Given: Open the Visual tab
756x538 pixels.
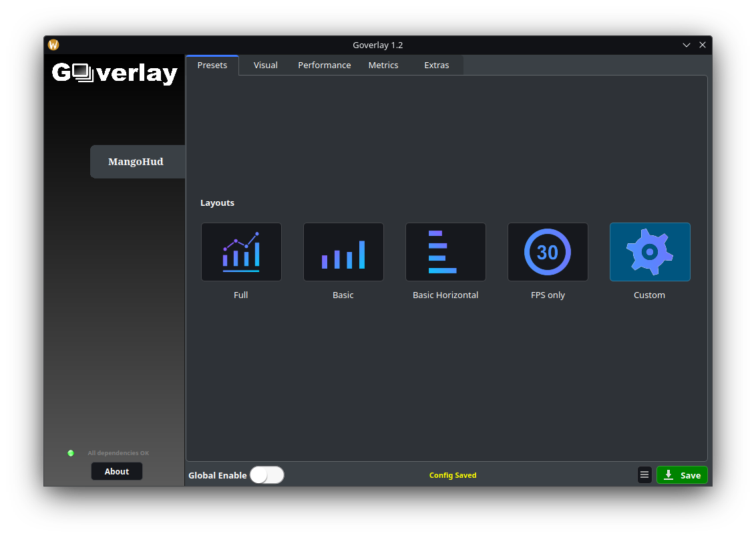Looking at the screenshot, I should pyautogui.click(x=265, y=65).
